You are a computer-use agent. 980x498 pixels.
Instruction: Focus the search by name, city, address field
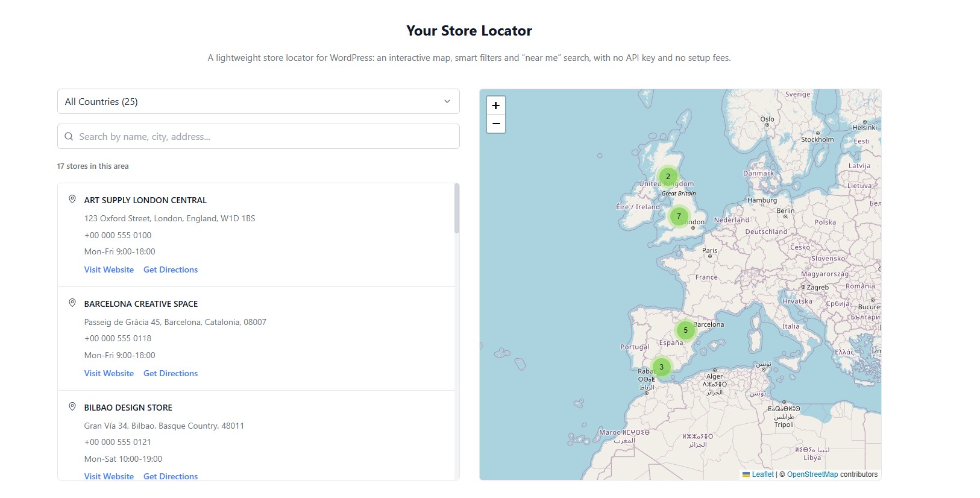(x=259, y=136)
